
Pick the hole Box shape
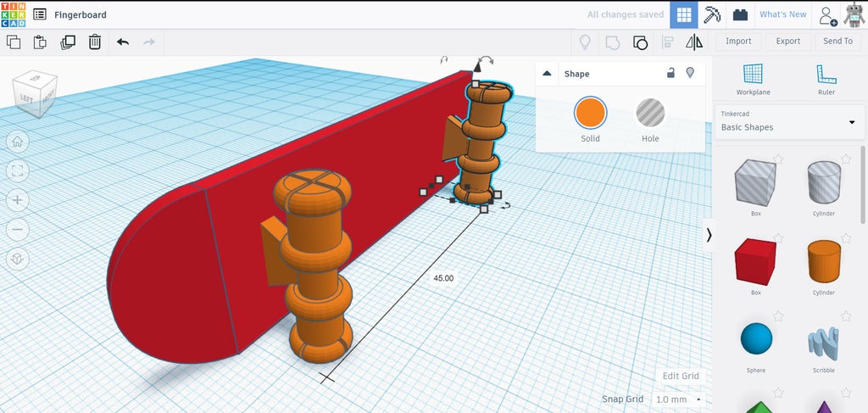pos(755,183)
